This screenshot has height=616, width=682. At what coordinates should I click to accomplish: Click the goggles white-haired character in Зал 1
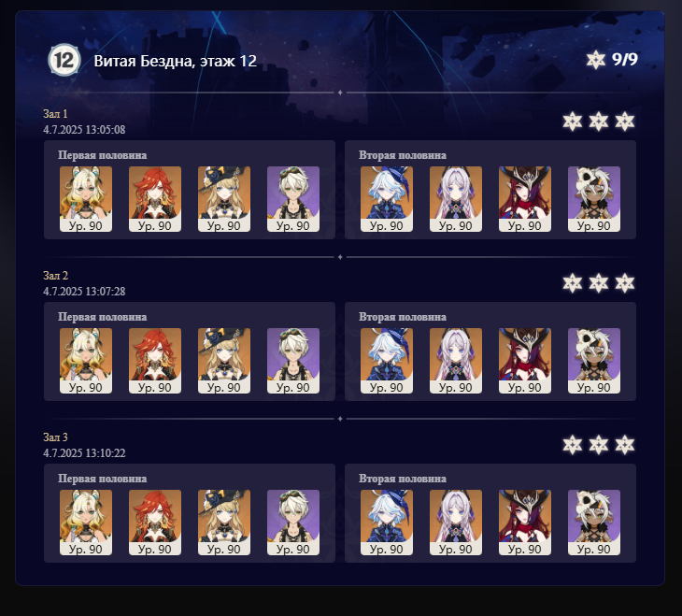coord(293,199)
